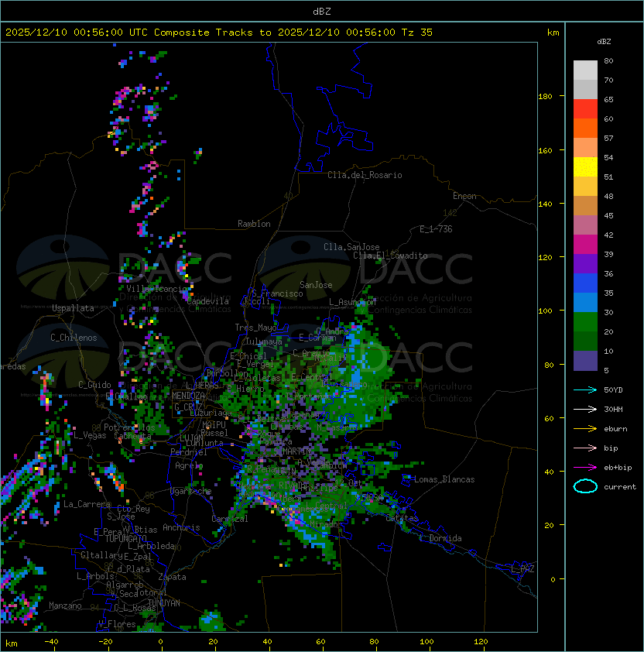Click the Uspallata place label
The width and height of the screenshot is (644, 652).
coord(73,308)
